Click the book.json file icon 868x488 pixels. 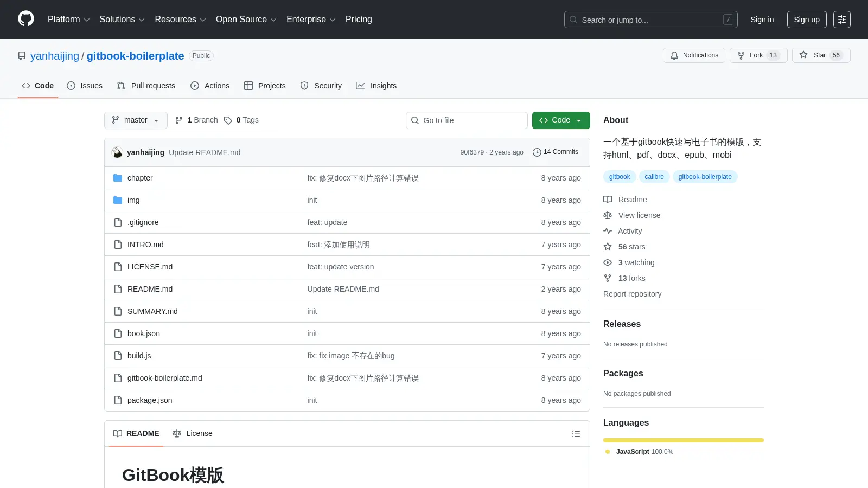pyautogui.click(x=118, y=333)
